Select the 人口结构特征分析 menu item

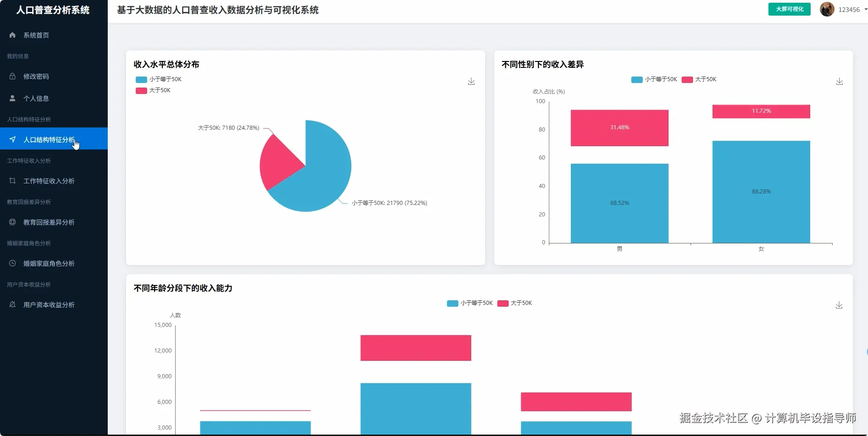click(54, 138)
